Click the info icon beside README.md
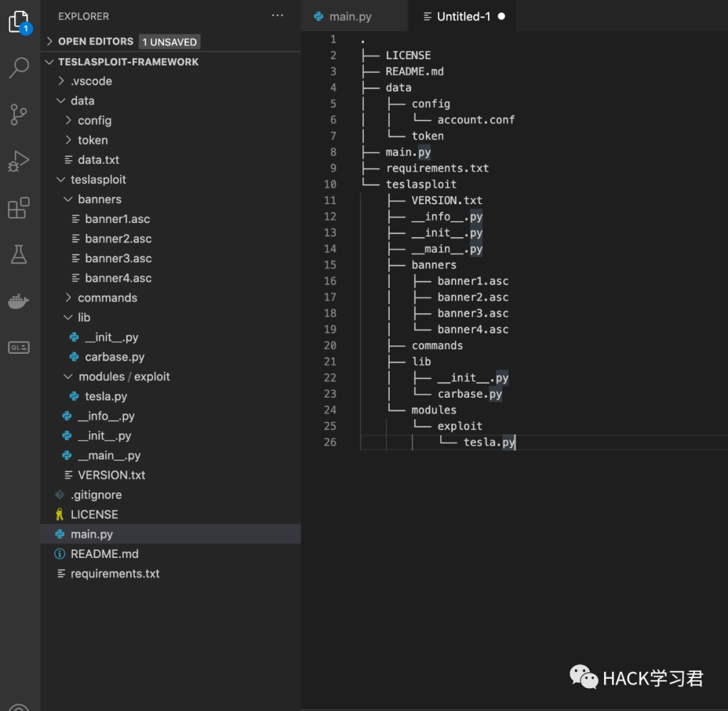The image size is (728, 711). coord(59,554)
